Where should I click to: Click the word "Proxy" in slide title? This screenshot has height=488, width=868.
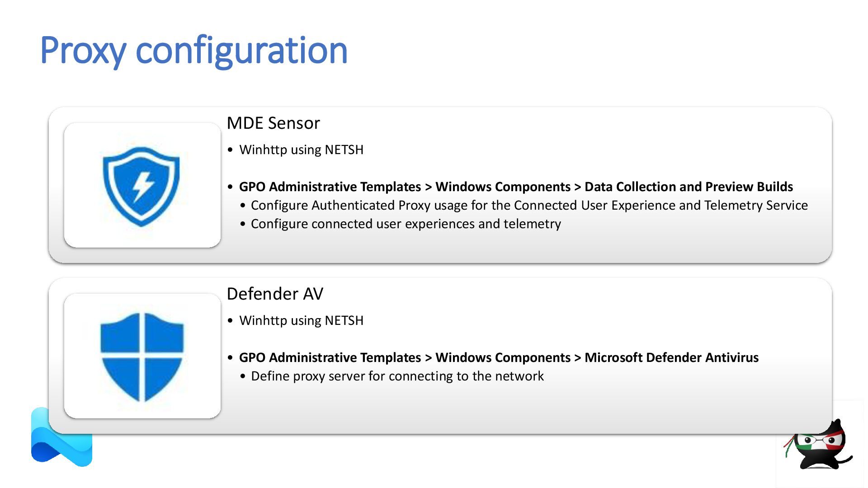coord(83,50)
